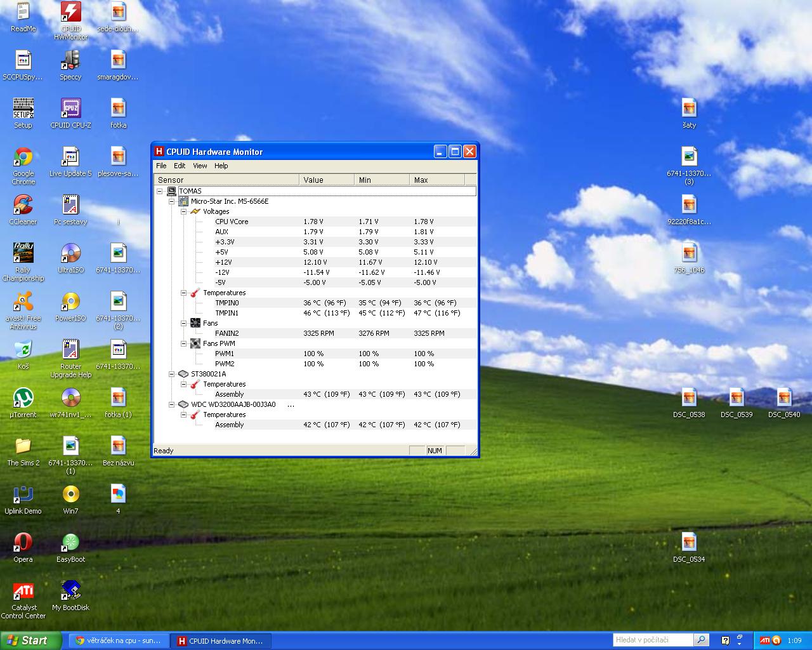Open the Speccy desktop icon

click(x=70, y=66)
